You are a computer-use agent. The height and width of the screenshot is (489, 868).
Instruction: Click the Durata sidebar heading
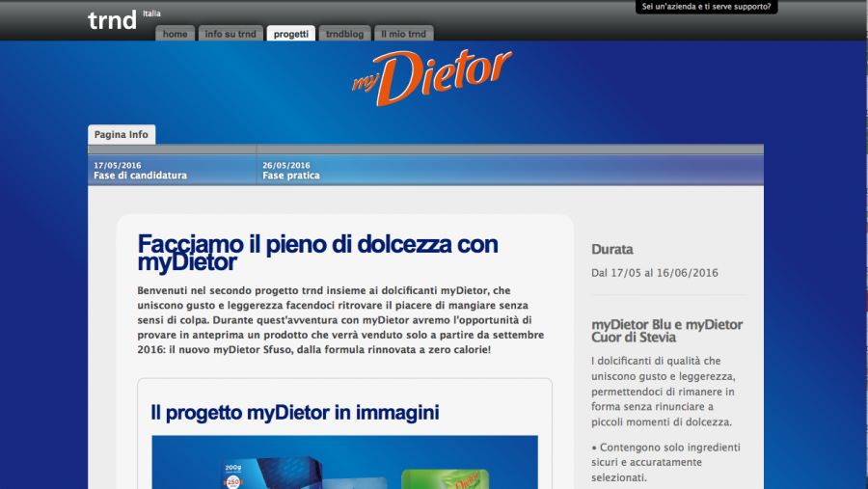[x=611, y=250]
